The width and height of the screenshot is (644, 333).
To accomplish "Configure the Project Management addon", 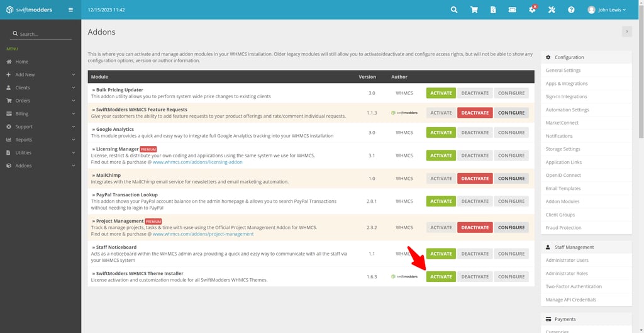I will [x=511, y=227].
